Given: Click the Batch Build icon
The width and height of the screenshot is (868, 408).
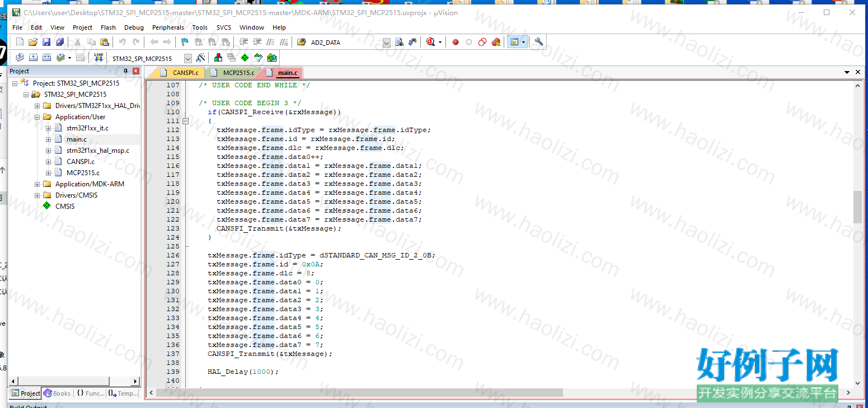Looking at the screenshot, I should click(60, 58).
